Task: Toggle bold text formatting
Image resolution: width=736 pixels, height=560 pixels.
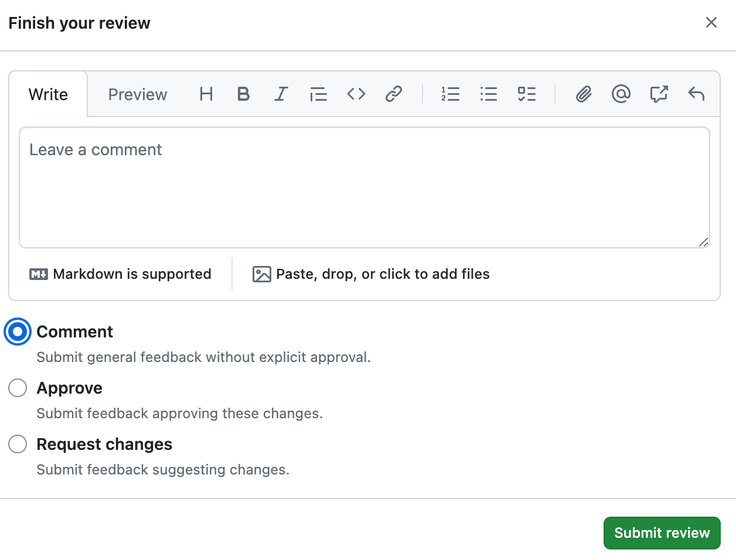Action: 243,94
